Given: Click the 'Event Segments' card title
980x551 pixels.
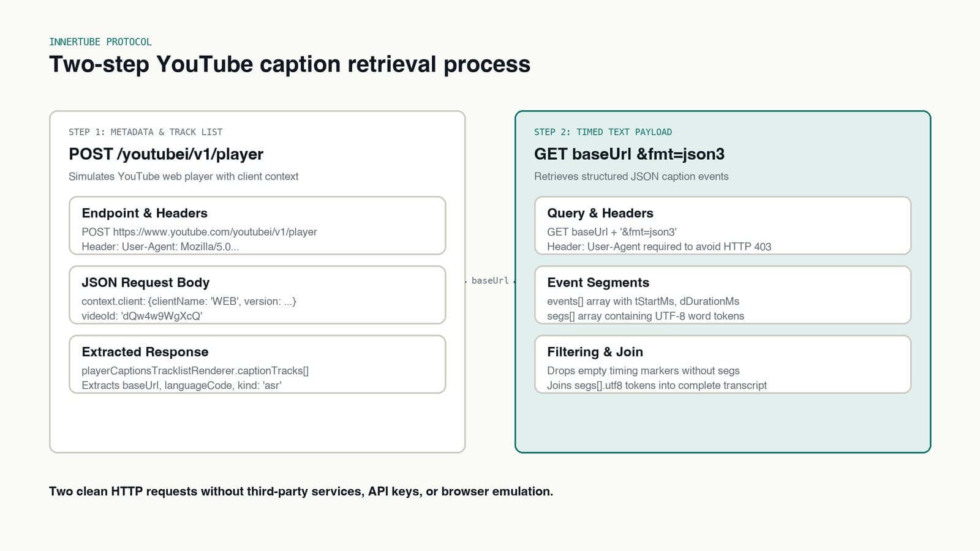Looking at the screenshot, I should pos(598,282).
